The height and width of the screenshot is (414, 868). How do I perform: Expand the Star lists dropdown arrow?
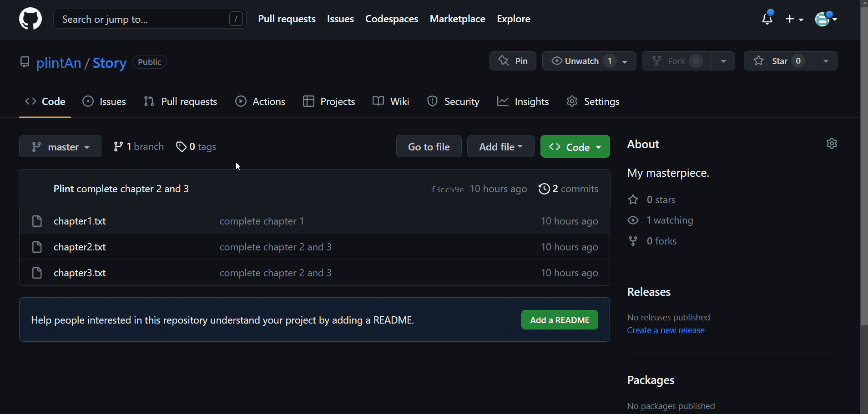click(826, 61)
